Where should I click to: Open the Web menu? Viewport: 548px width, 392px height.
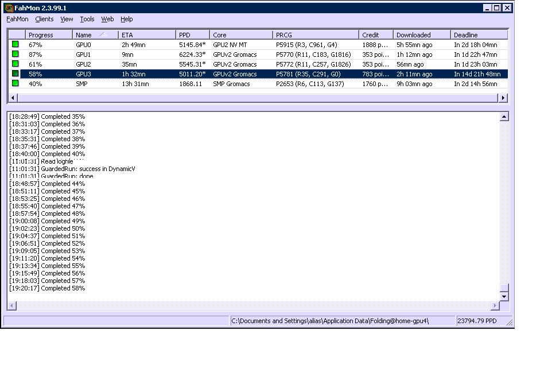(107, 20)
